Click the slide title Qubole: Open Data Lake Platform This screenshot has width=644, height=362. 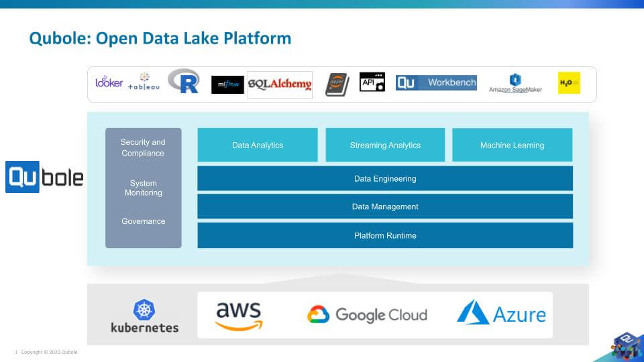click(x=160, y=39)
